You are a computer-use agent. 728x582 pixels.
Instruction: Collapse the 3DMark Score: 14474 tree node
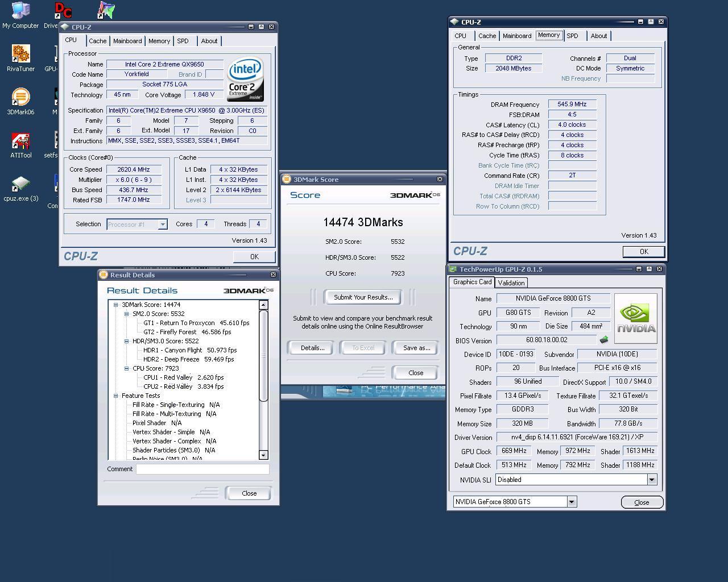[x=115, y=305]
